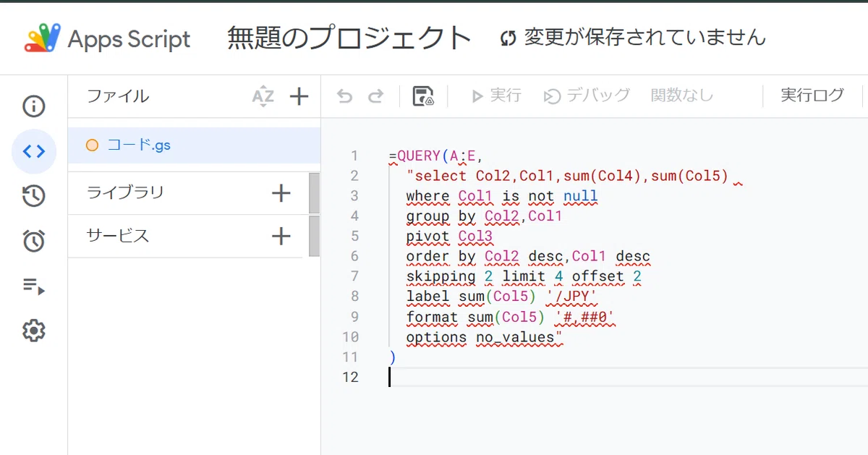Open the project Overview info icon
The height and width of the screenshot is (455, 868).
coord(33,107)
